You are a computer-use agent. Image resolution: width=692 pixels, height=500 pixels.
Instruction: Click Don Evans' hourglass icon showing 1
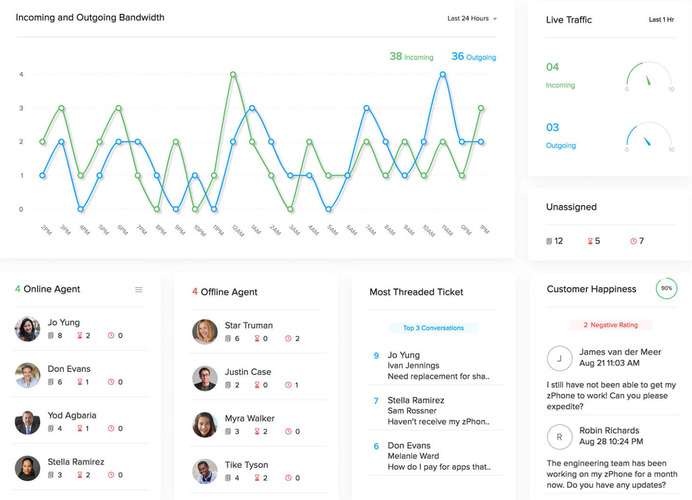(80, 382)
